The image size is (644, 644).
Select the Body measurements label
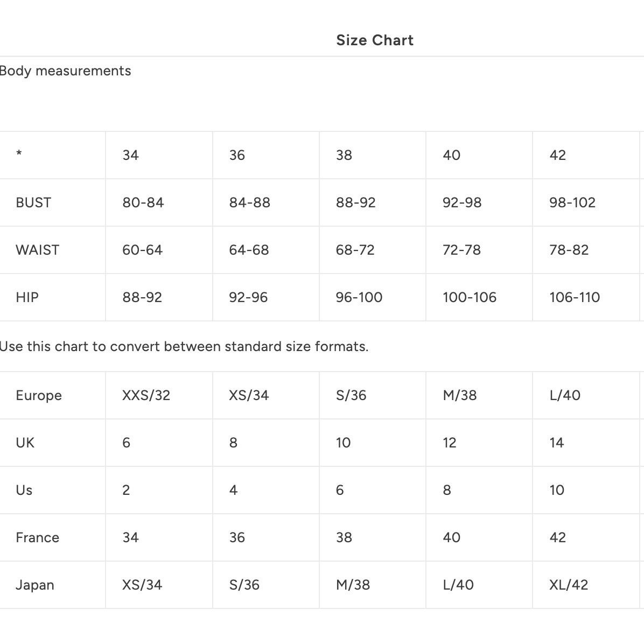65,71
